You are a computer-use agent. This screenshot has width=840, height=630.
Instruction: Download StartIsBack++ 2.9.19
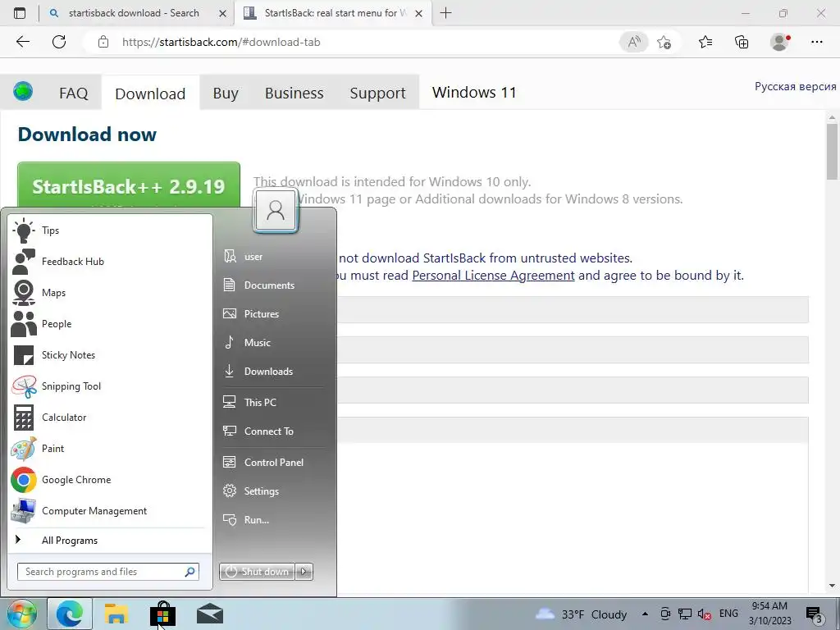[x=129, y=185]
